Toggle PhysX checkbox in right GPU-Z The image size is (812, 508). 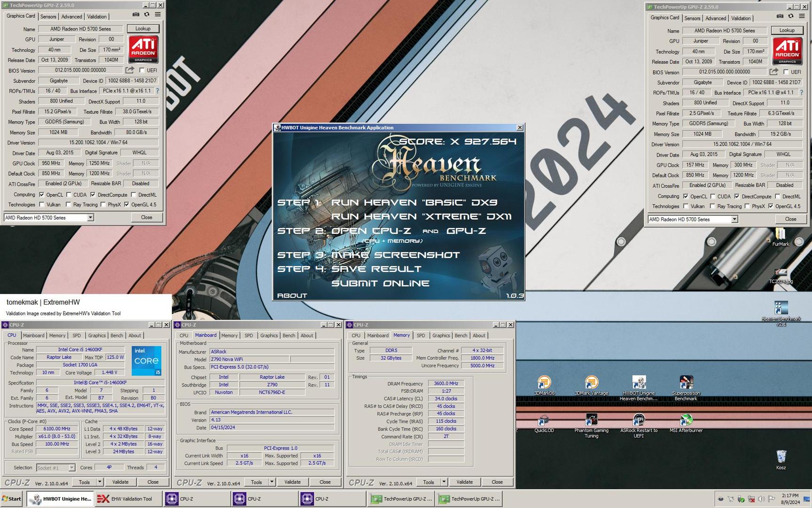click(x=747, y=206)
